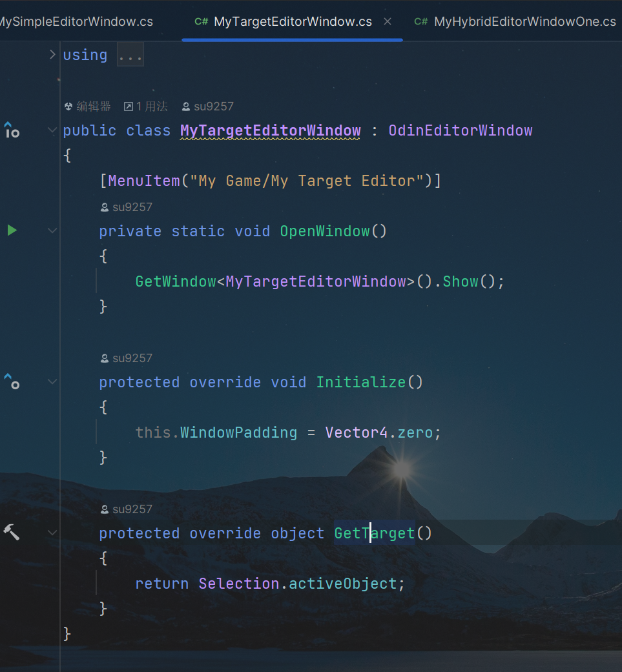Click the Vector4 type name

click(357, 433)
